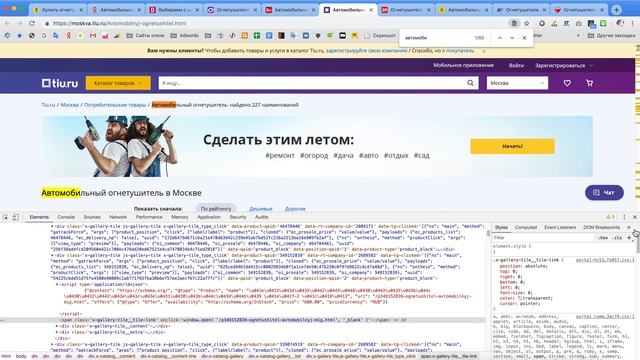Open the "Скриншот" bookmark
Viewport: 640px width, 360px height.
click(380, 36)
